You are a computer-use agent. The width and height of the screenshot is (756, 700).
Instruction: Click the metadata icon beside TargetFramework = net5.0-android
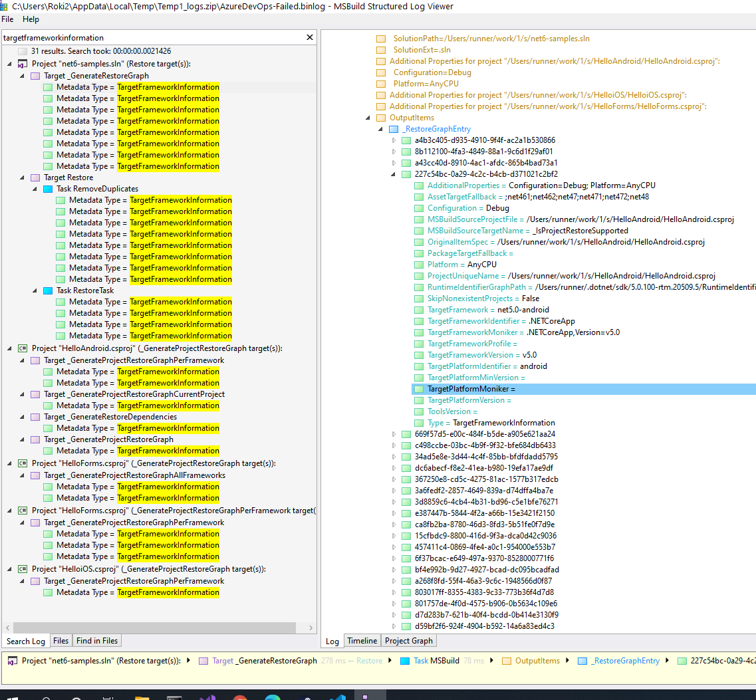[419, 310]
